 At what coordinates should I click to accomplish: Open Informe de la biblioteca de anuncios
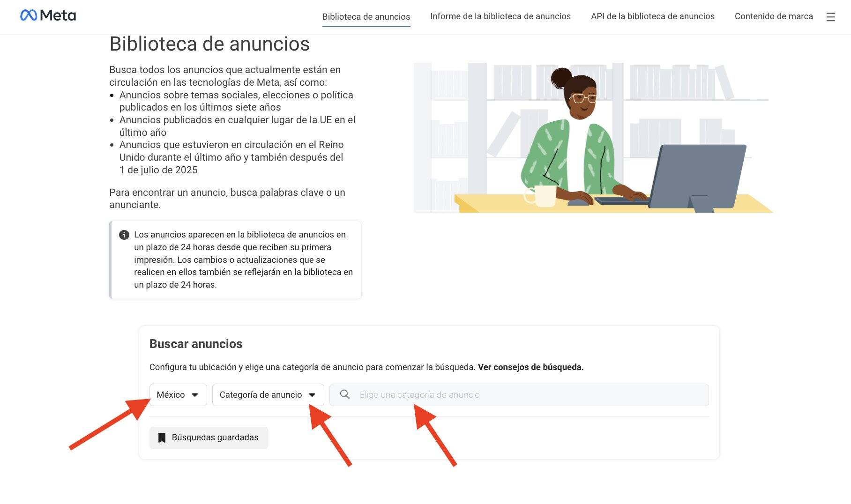[500, 16]
